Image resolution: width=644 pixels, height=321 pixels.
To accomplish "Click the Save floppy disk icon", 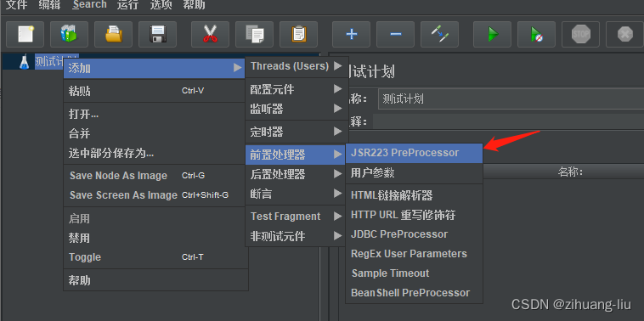I will 158,34.
